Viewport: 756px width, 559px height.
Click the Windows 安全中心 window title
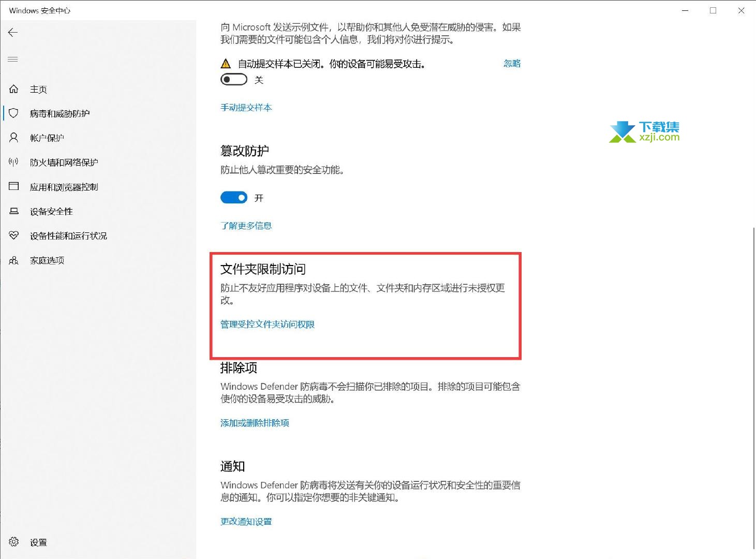coord(39,10)
